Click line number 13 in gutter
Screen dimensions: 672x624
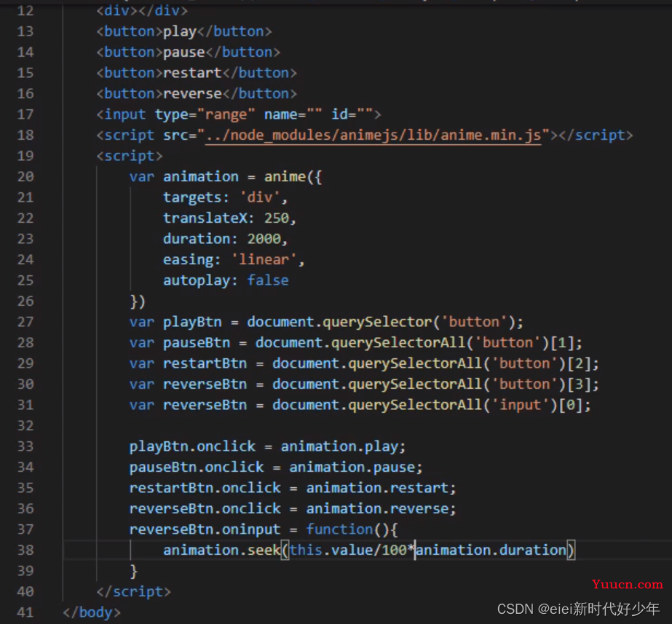(25, 31)
